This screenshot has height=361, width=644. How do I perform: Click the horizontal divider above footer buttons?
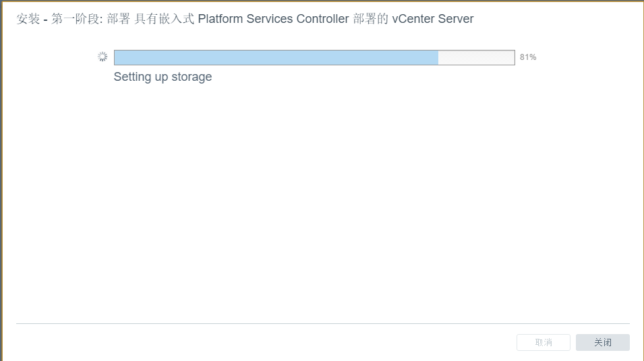pos(322,324)
